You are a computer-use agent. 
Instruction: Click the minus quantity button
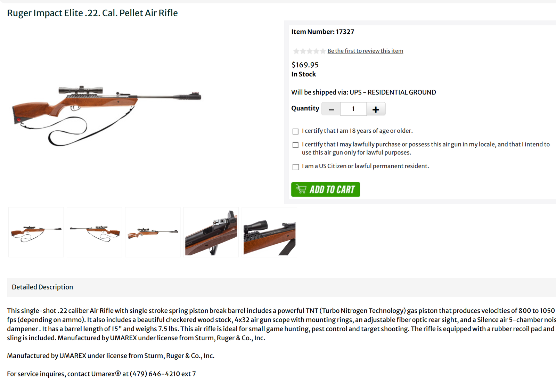coord(331,109)
